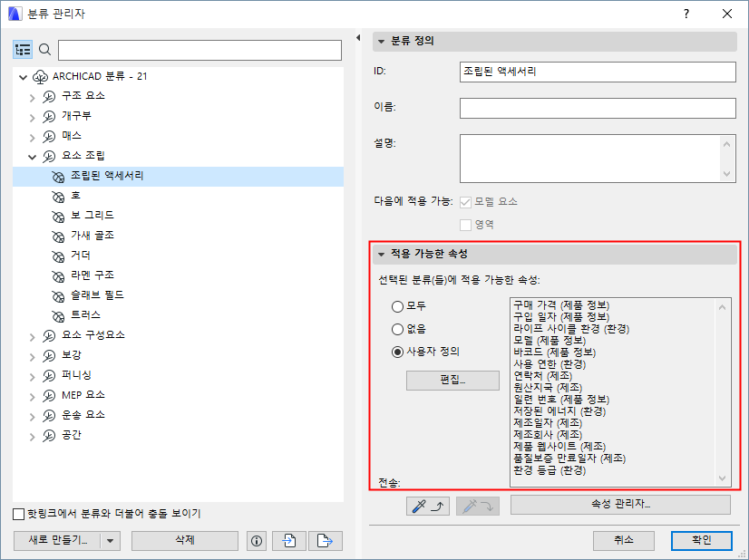Click the leaf icon next to 호

[x=58, y=197]
